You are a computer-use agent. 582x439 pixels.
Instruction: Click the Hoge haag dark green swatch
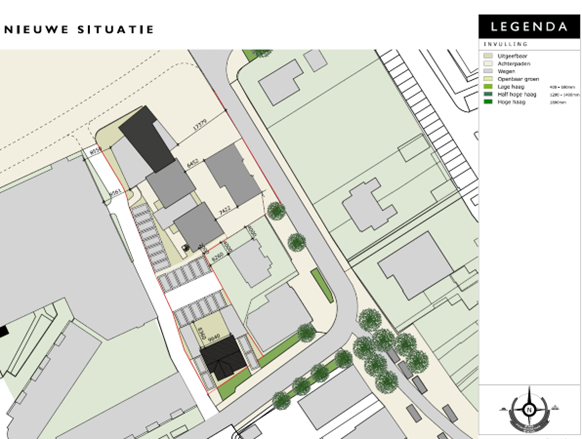(x=488, y=102)
